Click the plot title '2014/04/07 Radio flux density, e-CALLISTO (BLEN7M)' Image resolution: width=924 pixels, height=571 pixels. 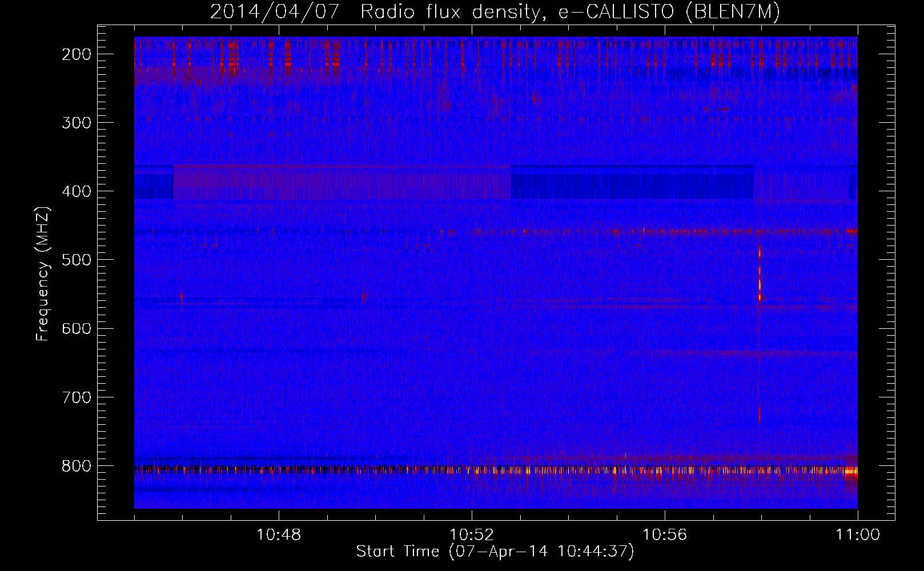point(495,11)
